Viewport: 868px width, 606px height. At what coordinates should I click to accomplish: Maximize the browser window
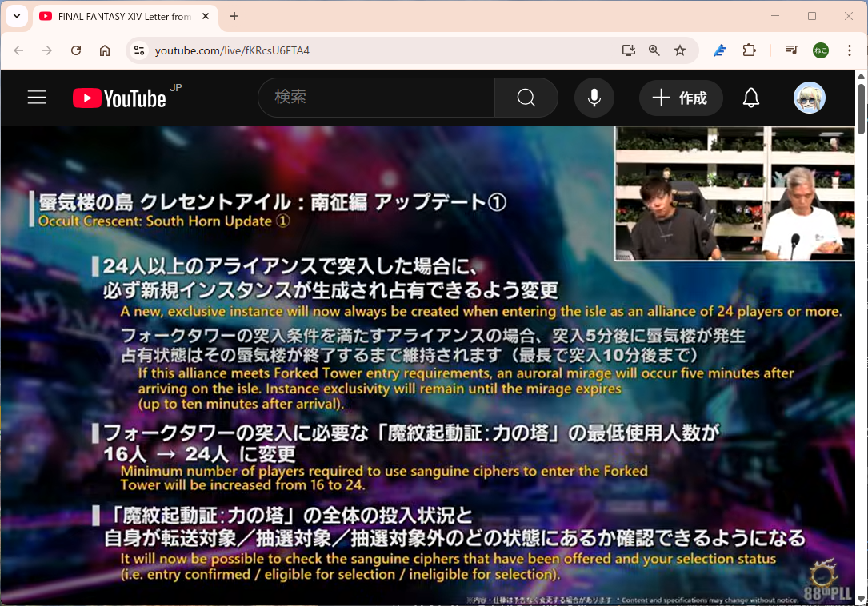tap(811, 16)
